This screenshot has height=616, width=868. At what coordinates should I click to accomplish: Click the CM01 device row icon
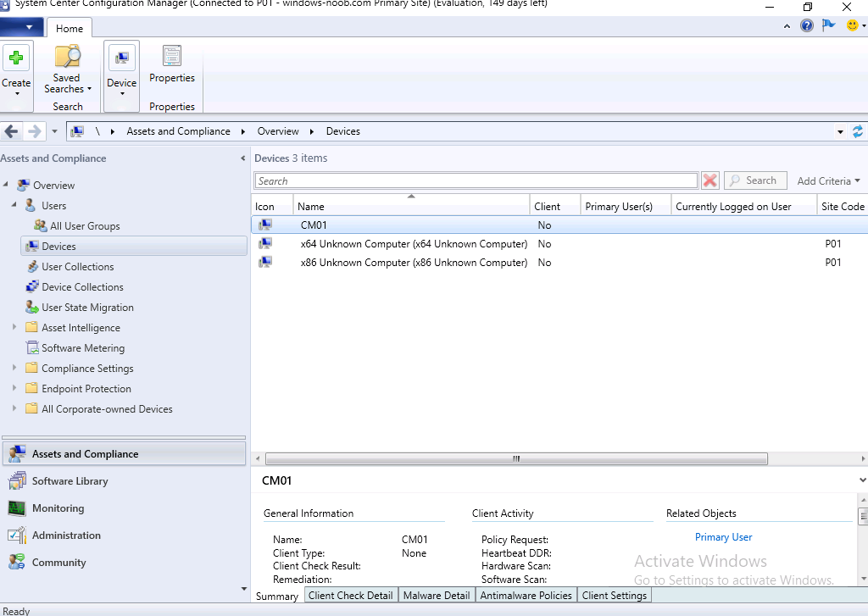click(x=265, y=225)
